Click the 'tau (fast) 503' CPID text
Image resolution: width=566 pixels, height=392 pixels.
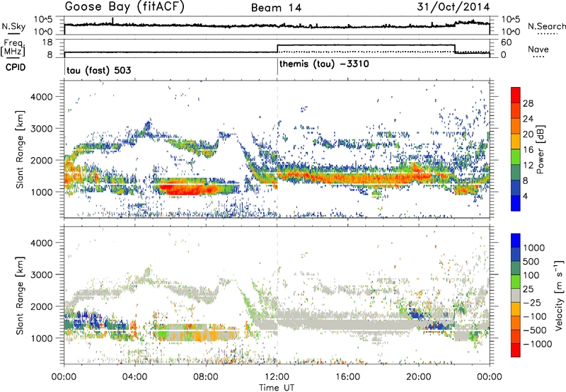[x=99, y=70]
